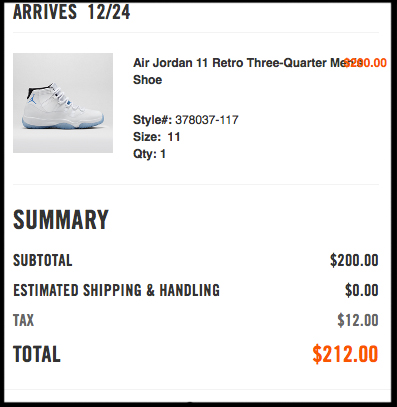The height and width of the screenshot is (407, 397).
Task: Select the orange $212.00 total amount
Action: (x=345, y=354)
